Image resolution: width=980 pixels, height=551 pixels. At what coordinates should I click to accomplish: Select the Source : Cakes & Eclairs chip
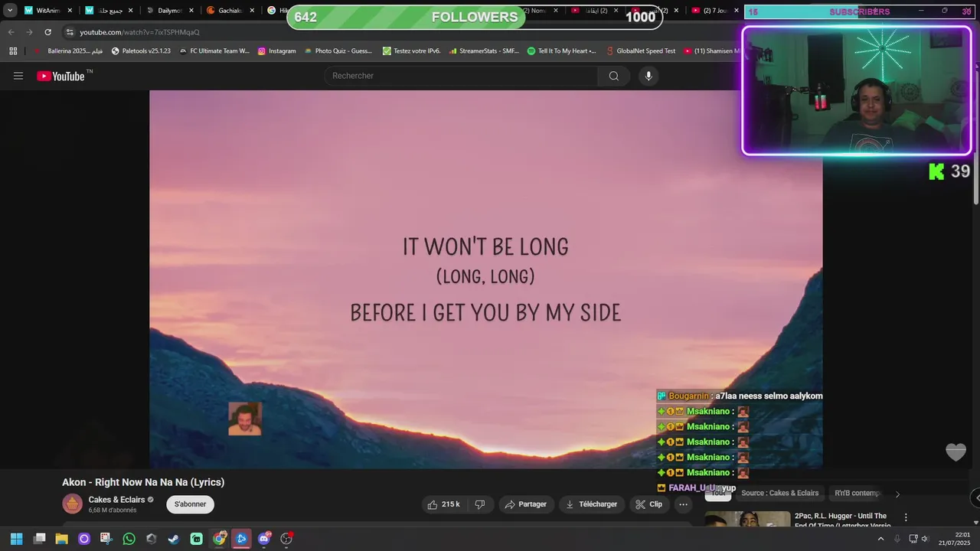[779, 494]
